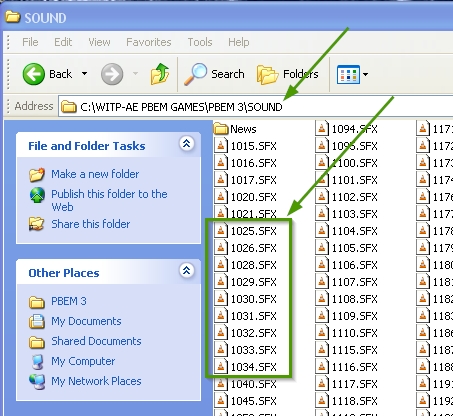Select file name 1101.SFX
The image size is (453, 416).
(x=354, y=180)
